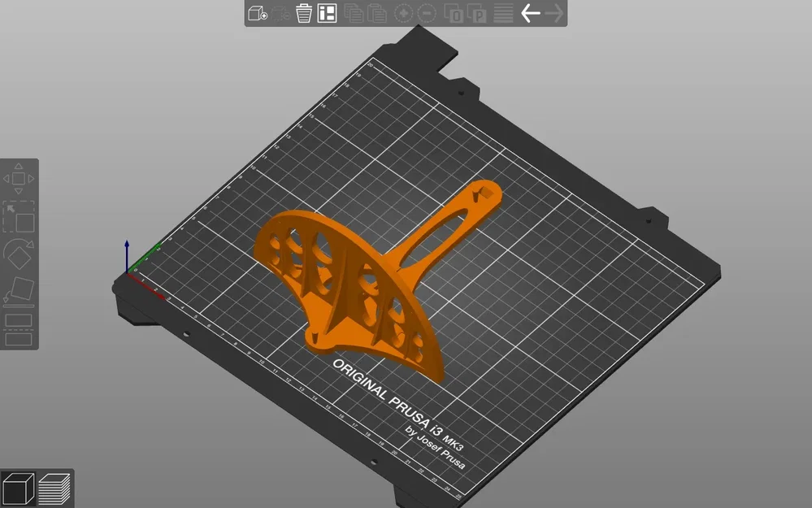The height and width of the screenshot is (508, 812).
Task: Click the Delete selected object icon
Action: pos(280,13)
